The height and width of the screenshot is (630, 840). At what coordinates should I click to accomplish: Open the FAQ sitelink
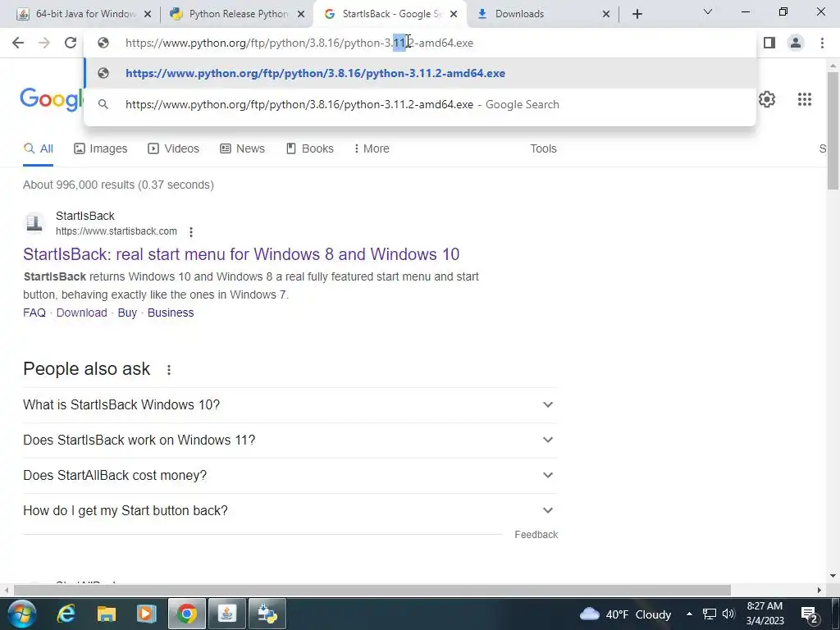point(34,313)
